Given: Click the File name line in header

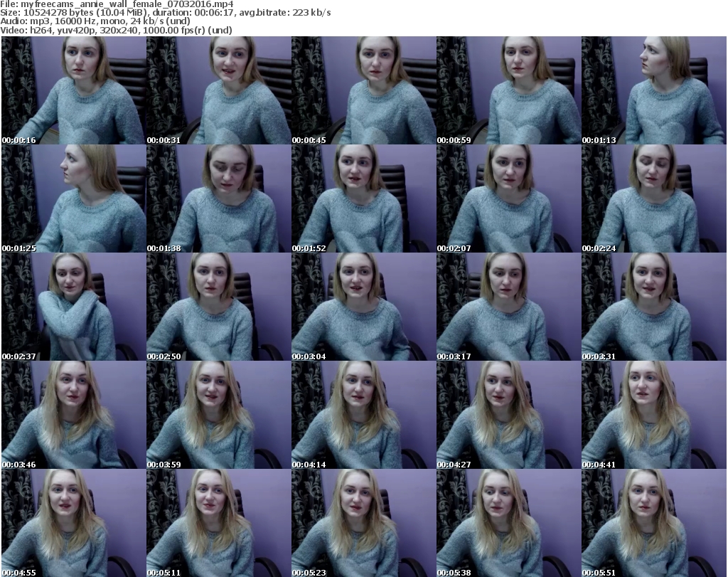Looking at the screenshot, I should click(117, 4).
